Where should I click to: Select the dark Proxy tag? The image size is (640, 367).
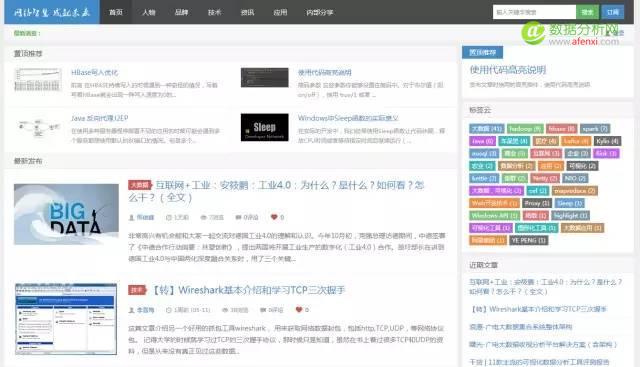point(537,203)
